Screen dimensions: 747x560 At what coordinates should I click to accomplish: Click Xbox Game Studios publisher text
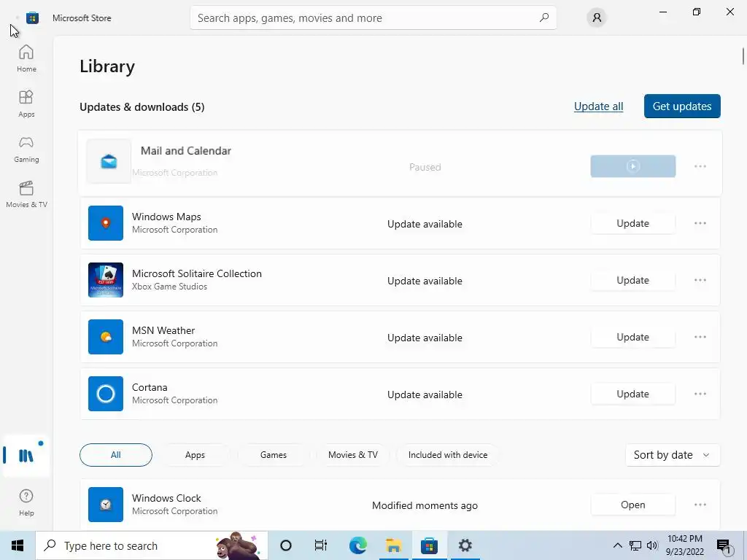(169, 286)
